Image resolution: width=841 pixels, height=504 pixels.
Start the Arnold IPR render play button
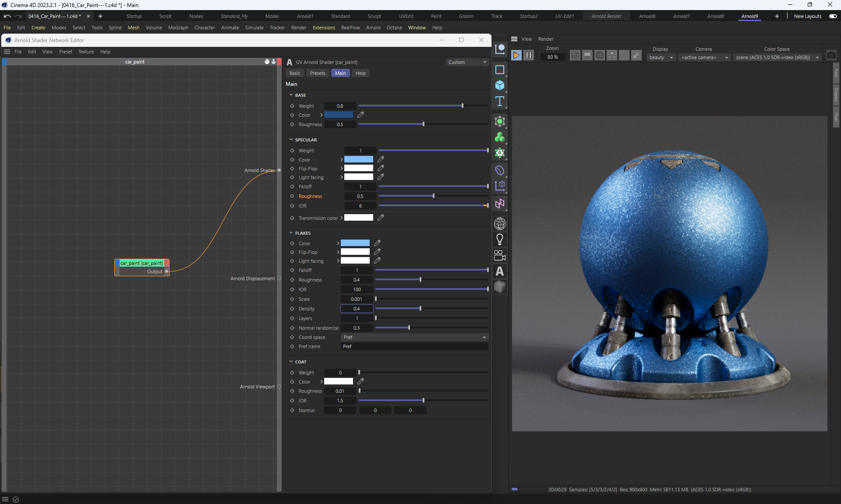516,55
